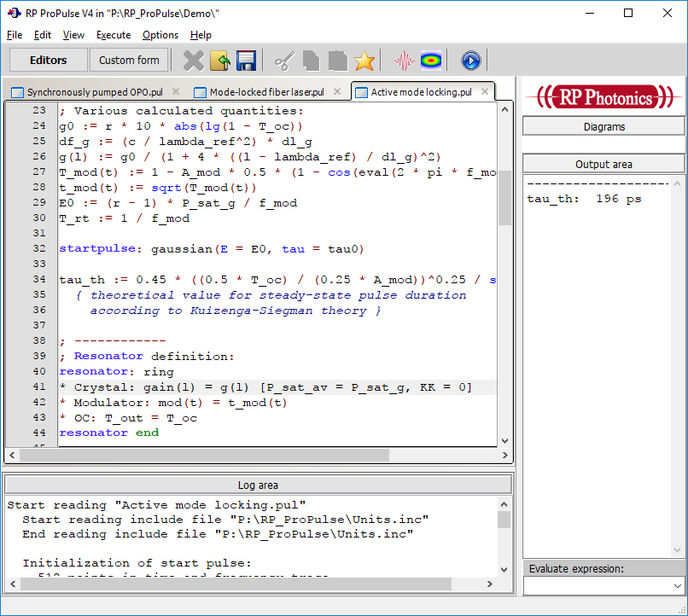Click the code editor scroll left arrow
688x616 pixels.
click(12, 455)
